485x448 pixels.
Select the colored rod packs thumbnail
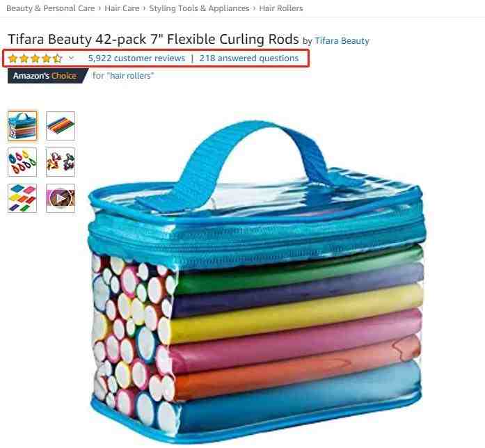(x=22, y=198)
